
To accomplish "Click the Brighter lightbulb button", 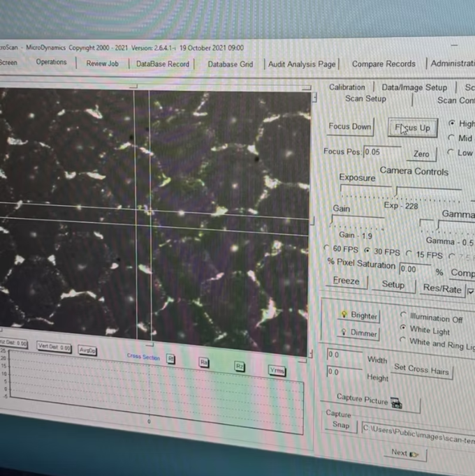I will 359,315.
